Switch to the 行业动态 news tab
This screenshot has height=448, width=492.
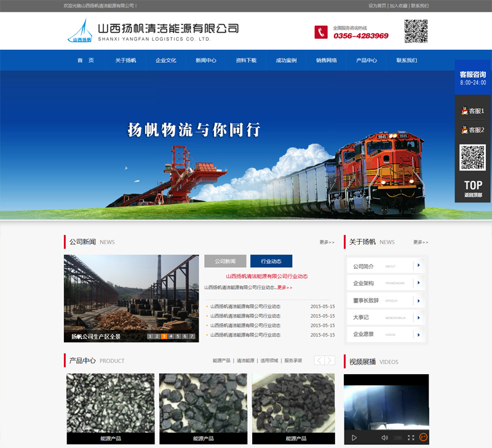click(271, 261)
